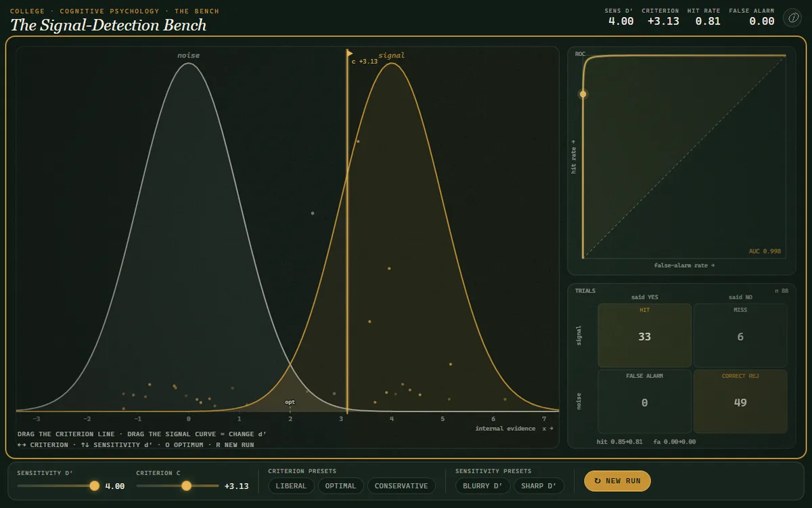Click the TRIALS panel label
The image size is (812, 508).
coord(585,291)
